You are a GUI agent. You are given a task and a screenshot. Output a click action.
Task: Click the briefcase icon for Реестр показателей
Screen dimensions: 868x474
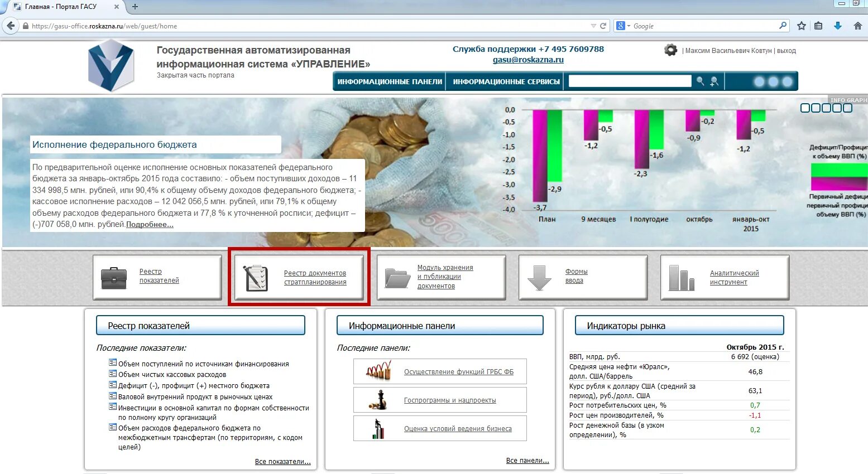coord(114,278)
